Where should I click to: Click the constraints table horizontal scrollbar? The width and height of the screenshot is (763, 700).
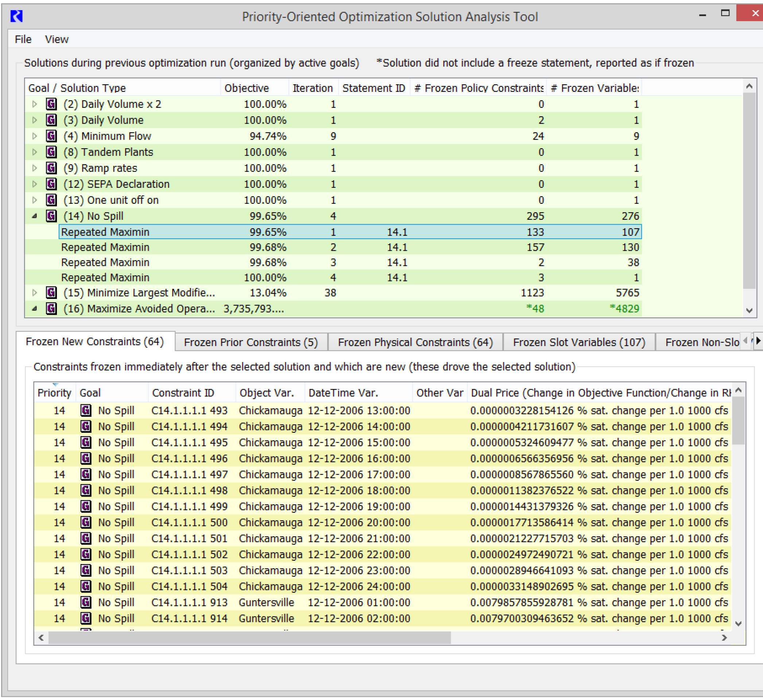click(249, 638)
